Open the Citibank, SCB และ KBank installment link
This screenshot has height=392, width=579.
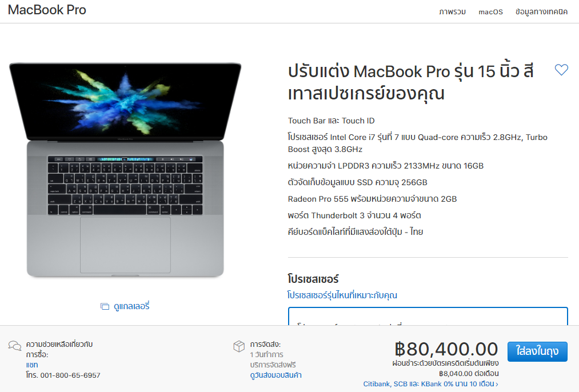pyautogui.click(x=430, y=384)
